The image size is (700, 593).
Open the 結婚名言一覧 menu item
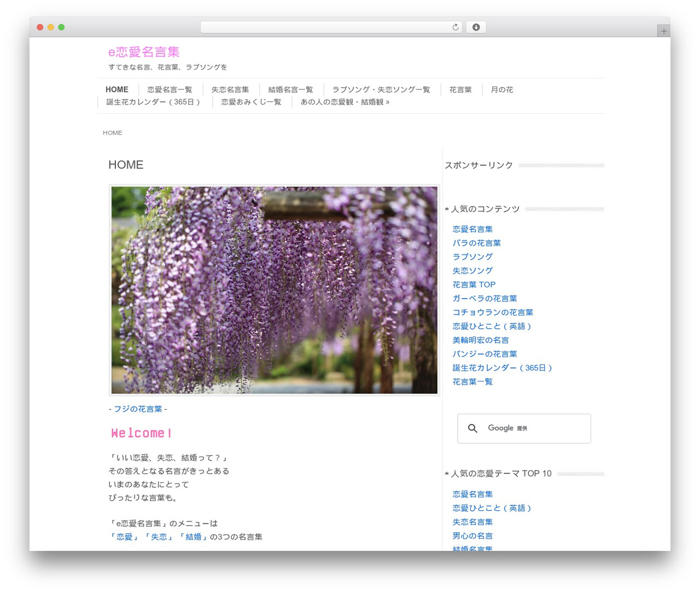290,90
